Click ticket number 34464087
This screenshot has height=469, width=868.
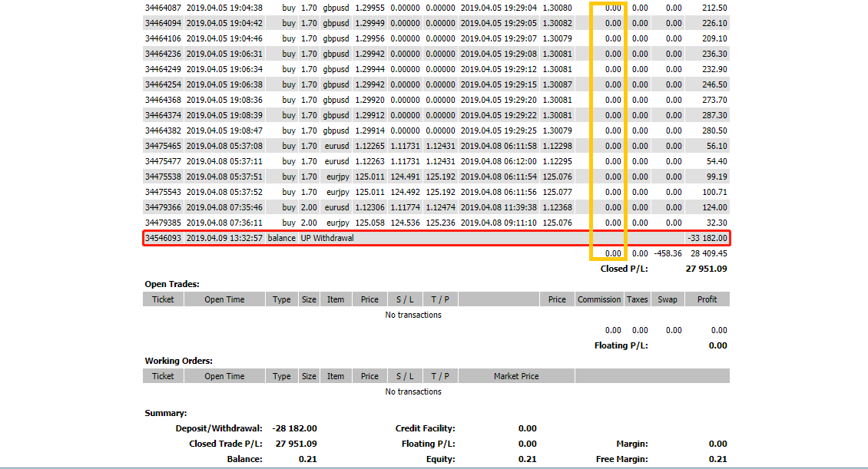click(x=163, y=8)
